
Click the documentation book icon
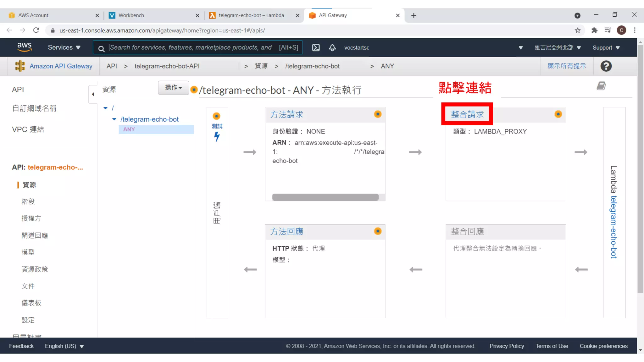point(601,86)
